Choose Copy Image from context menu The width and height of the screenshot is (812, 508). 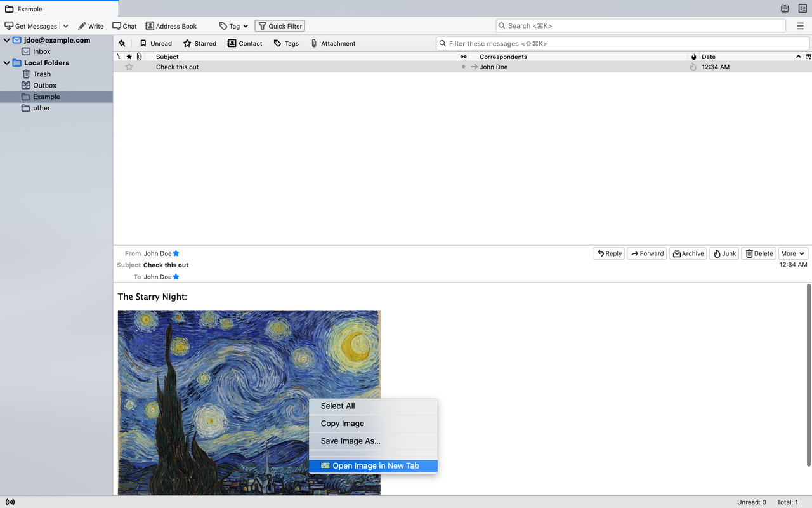pos(373,424)
